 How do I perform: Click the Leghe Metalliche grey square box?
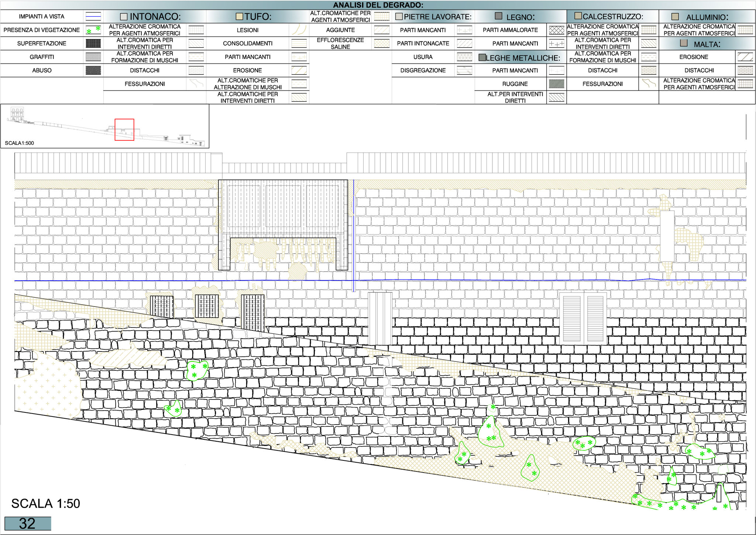[x=482, y=58]
